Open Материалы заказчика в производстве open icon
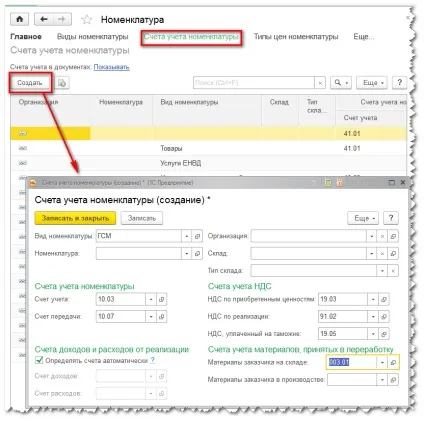 click(393, 380)
